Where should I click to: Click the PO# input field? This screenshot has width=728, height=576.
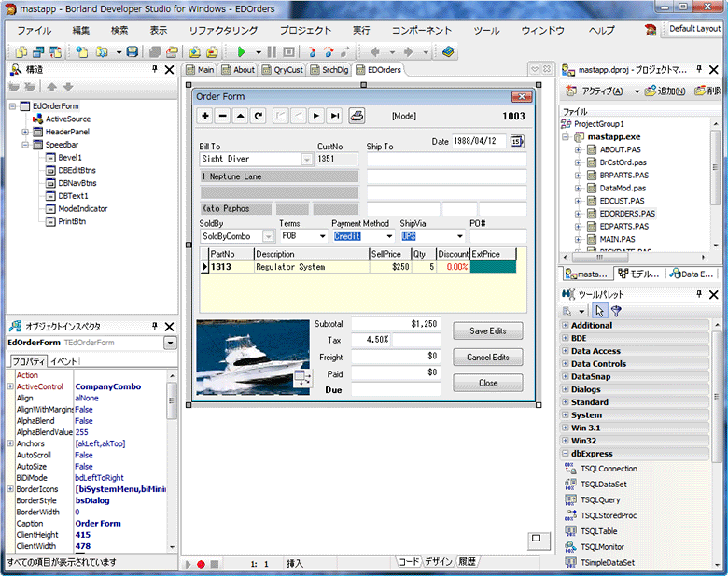497,236
